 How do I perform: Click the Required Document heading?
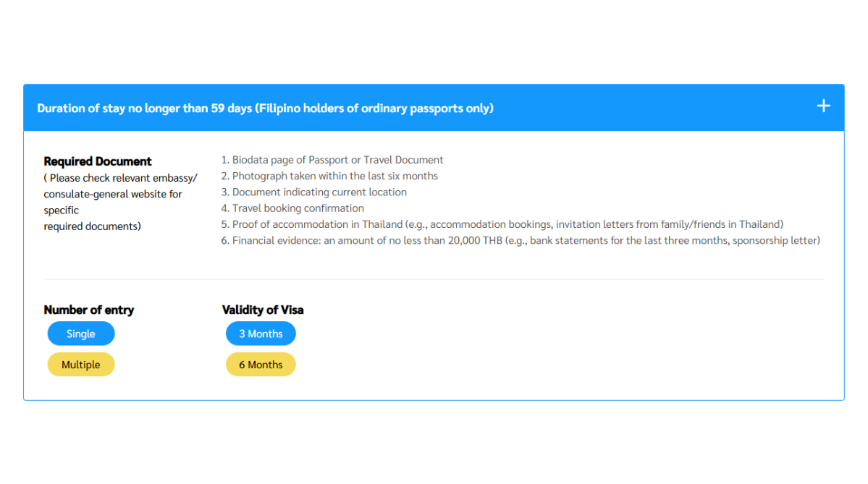[98, 161]
